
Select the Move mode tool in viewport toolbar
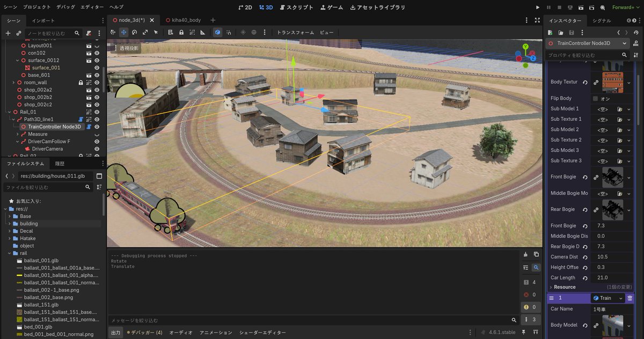(x=124, y=32)
